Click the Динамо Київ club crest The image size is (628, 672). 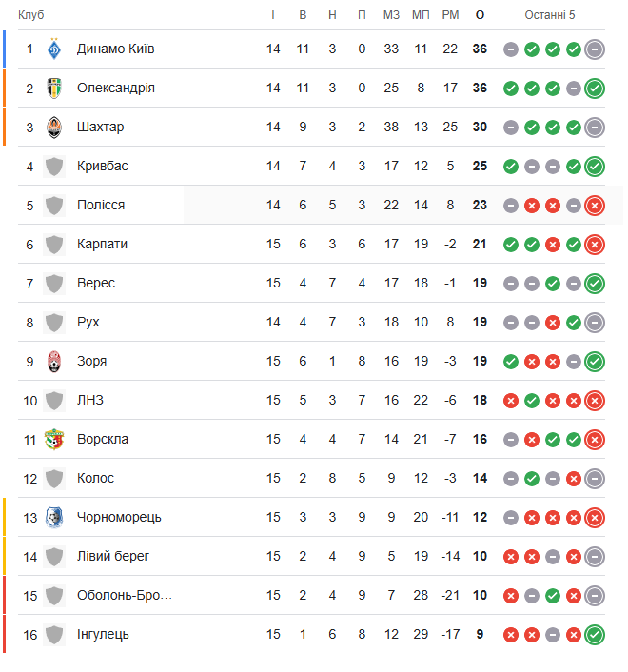[x=54, y=49]
